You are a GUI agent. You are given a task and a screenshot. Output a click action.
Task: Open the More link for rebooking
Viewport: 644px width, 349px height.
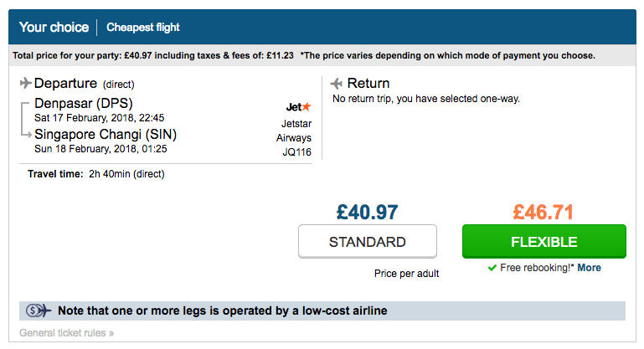(x=589, y=268)
